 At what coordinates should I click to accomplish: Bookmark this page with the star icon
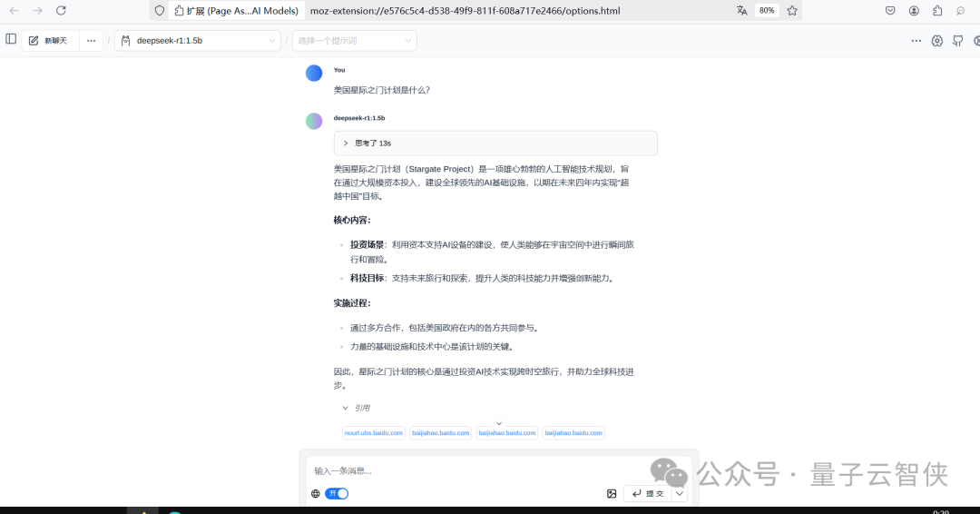[792, 11]
